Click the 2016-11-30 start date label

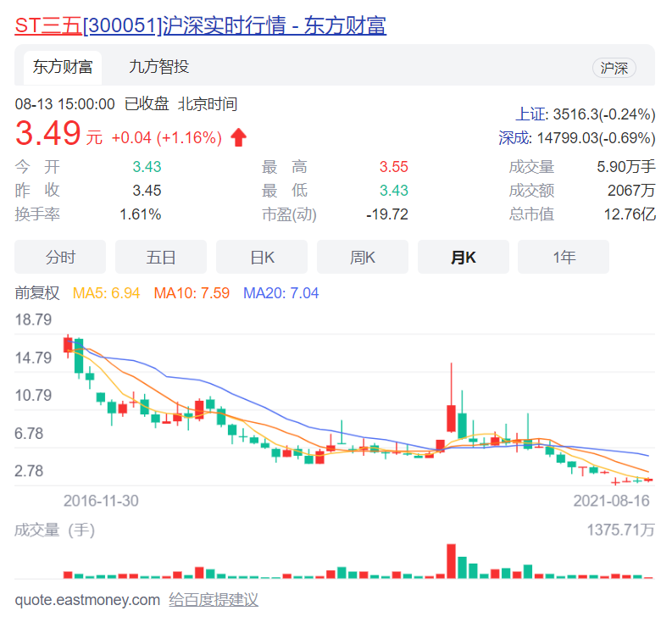pos(101,501)
